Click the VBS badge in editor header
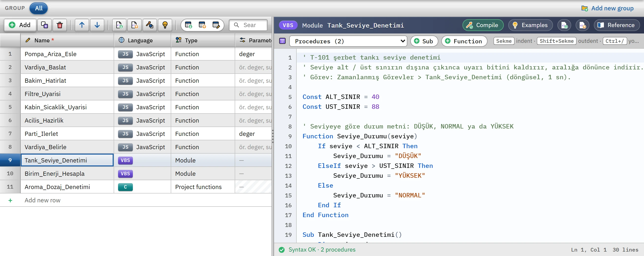The image size is (644, 256). click(288, 25)
